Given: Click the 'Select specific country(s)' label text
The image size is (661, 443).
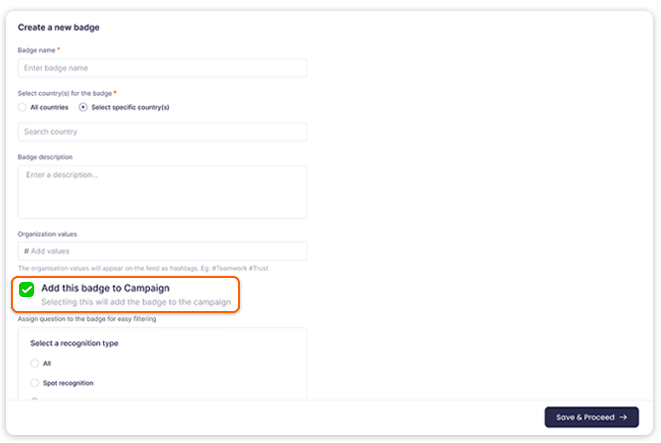Looking at the screenshot, I should [130, 107].
